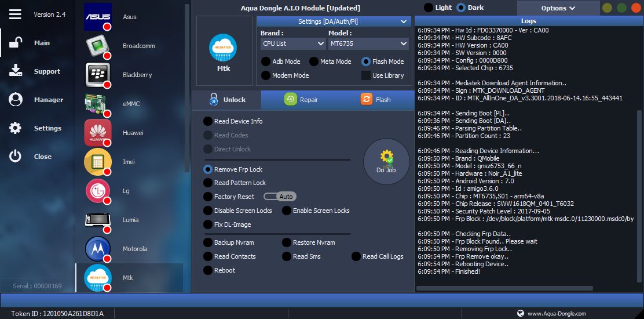Enable Meta Mode radio option
This screenshot has width=644, height=319.
point(314,61)
